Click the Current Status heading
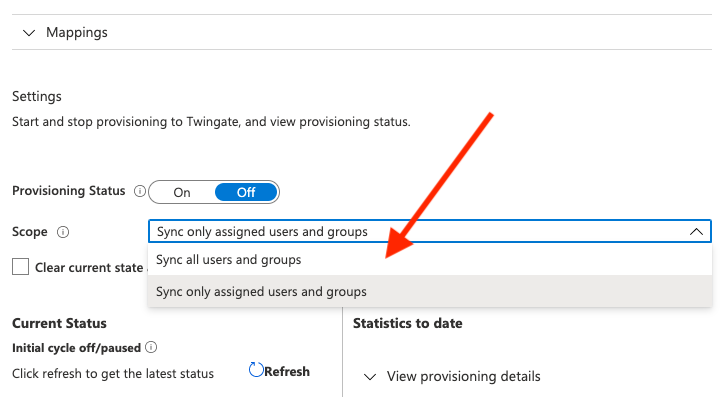The height and width of the screenshot is (397, 728). pos(59,323)
